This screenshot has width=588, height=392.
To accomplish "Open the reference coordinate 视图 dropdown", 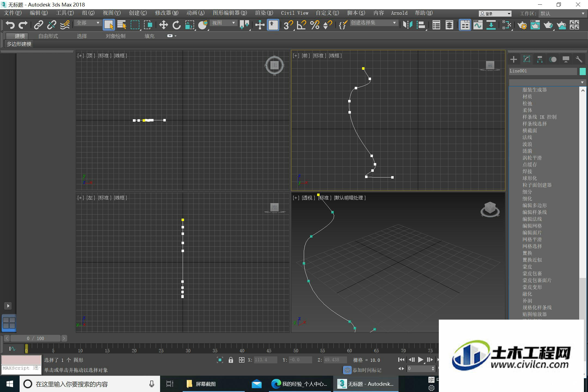I will [x=223, y=23].
